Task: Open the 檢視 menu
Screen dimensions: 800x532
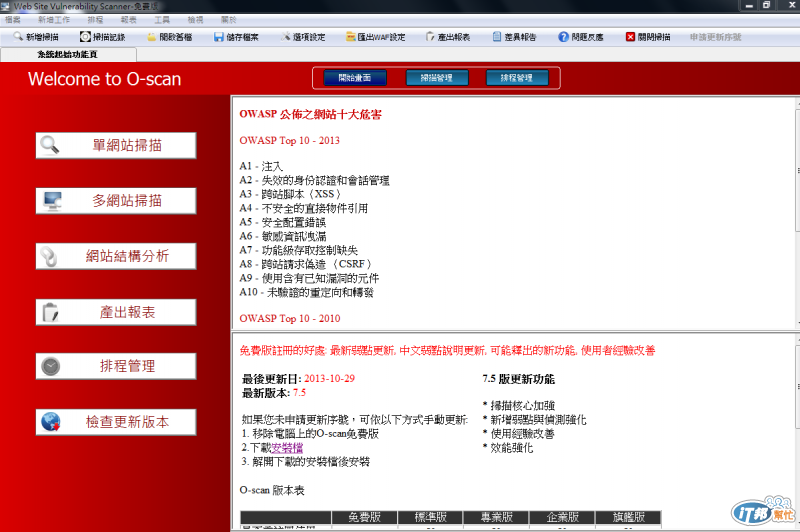Action: click(195, 19)
